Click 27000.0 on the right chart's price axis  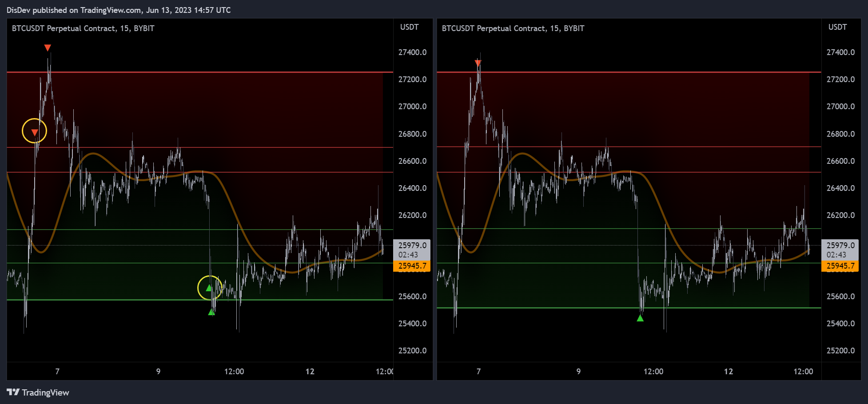tap(840, 107)
